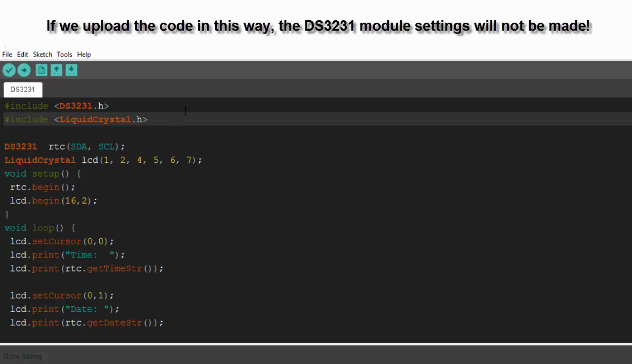Save the sketch with the down-arrow icon

pos(71,70)
